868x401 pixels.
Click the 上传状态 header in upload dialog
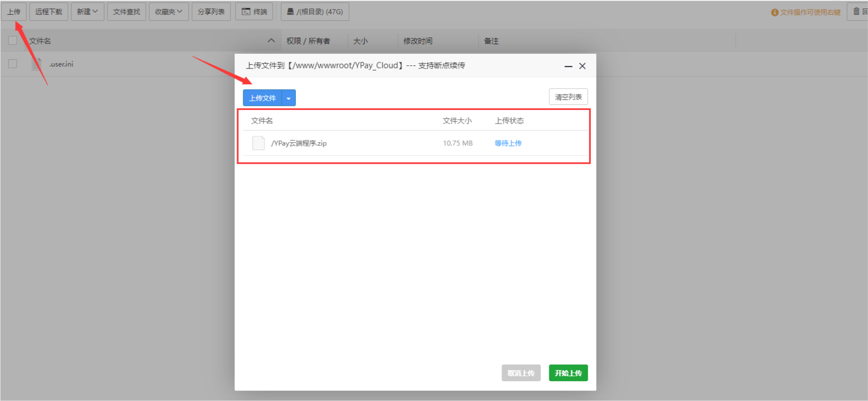click(x=509, y=121)
